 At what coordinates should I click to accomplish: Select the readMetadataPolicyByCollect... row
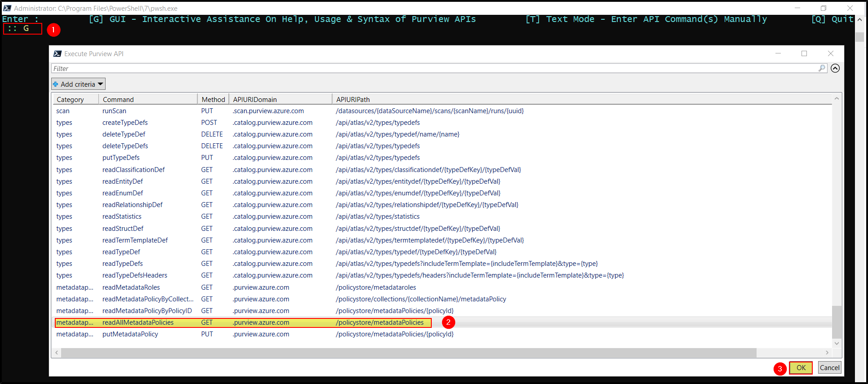click(x=443, y=299)
